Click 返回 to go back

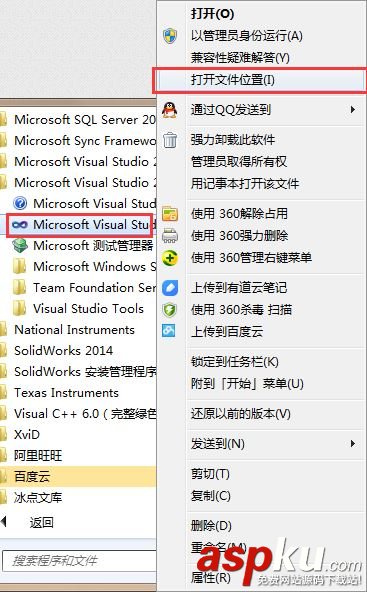tap(42, 523)
